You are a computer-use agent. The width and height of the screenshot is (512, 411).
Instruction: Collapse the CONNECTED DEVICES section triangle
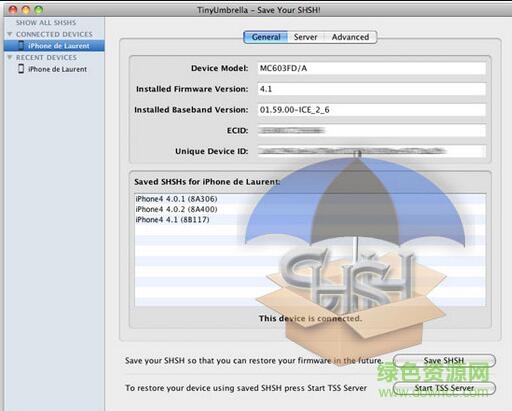click(x=10, y=34)
